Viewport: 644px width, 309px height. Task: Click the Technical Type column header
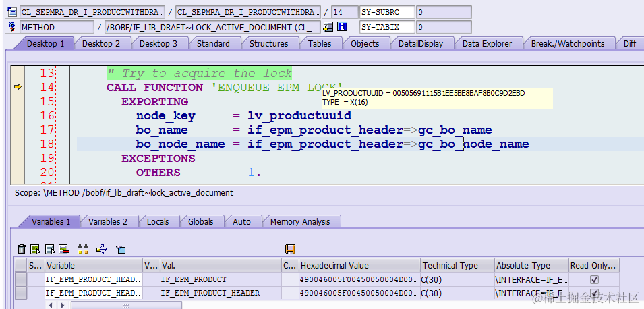[457, 265]
